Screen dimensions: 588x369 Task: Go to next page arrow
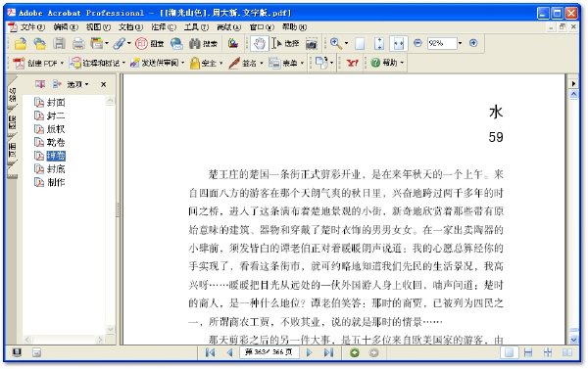309,352
